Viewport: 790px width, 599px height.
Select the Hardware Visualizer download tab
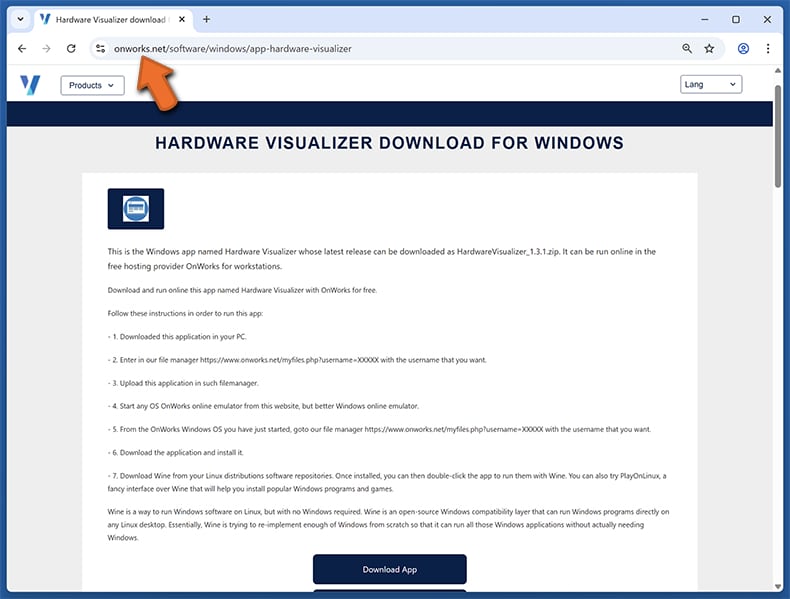[113, 20]
